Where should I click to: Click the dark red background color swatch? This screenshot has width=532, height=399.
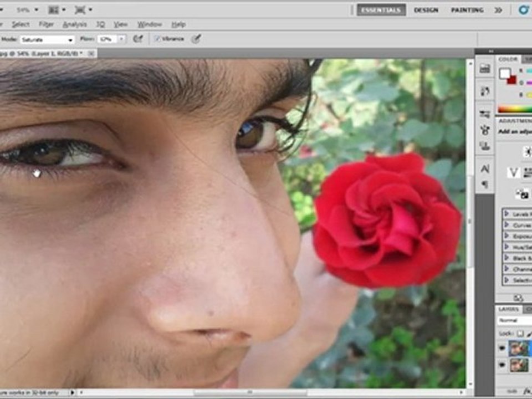click(x=511, y=80)
